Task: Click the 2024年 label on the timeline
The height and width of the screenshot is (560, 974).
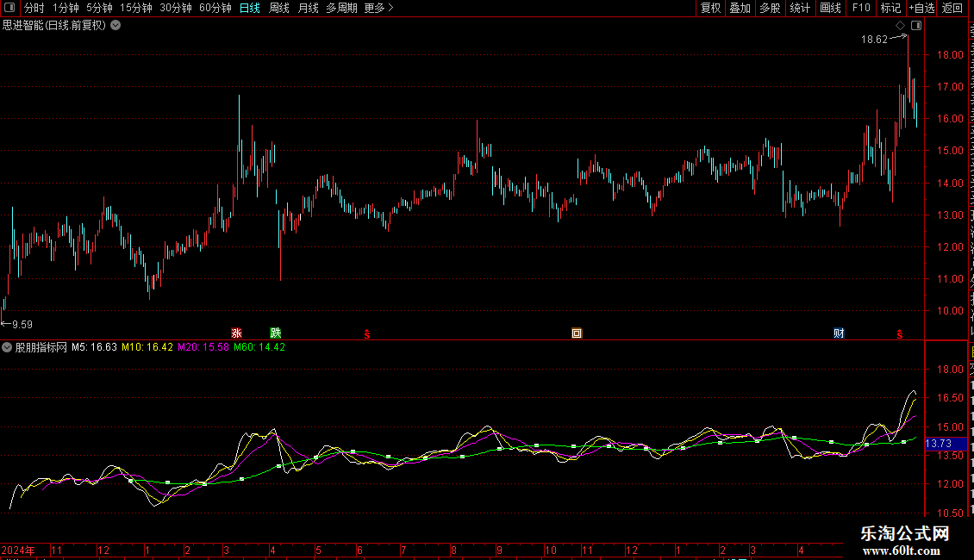Action: tap(18, 550)
